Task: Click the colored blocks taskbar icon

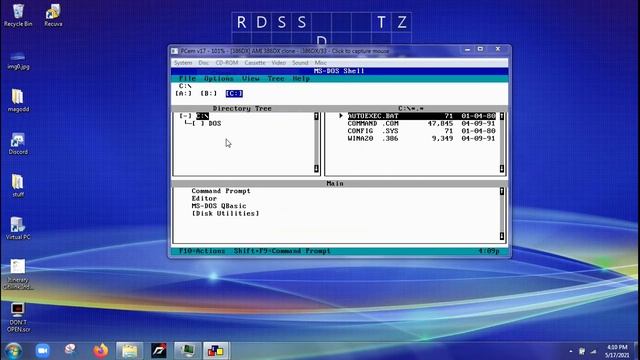Action: [216, 351]
